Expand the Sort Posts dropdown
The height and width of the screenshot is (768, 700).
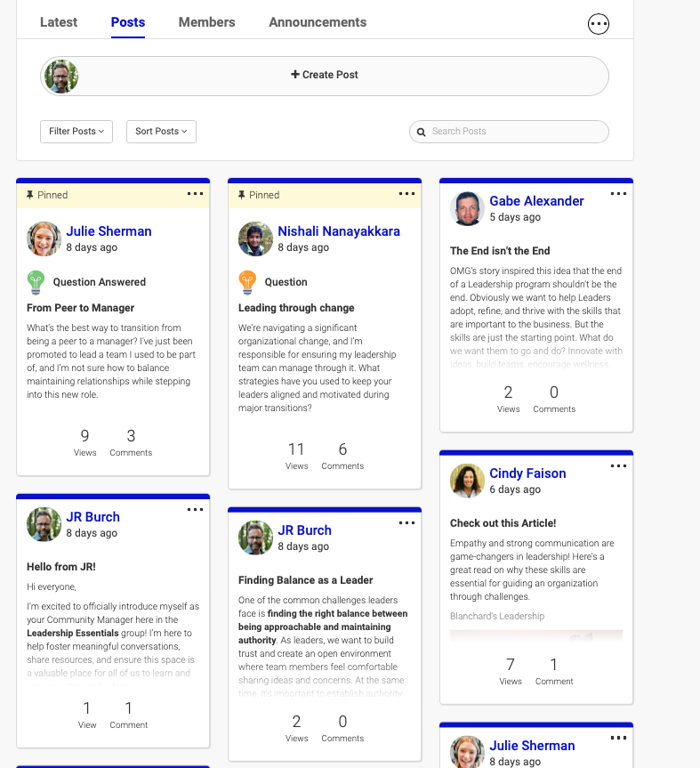(161, 132)
